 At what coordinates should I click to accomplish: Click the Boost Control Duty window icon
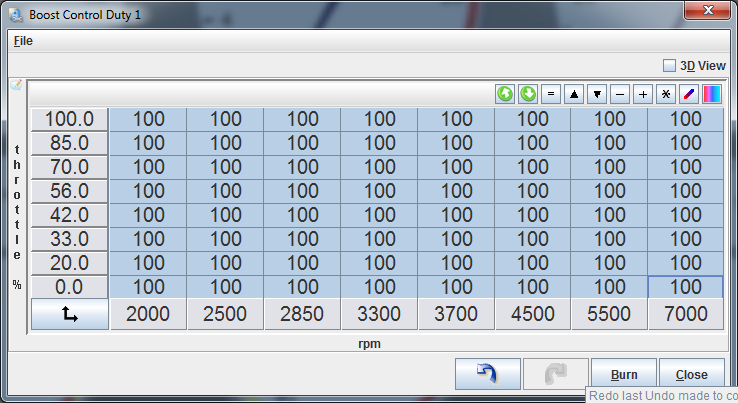click(16, 15)
